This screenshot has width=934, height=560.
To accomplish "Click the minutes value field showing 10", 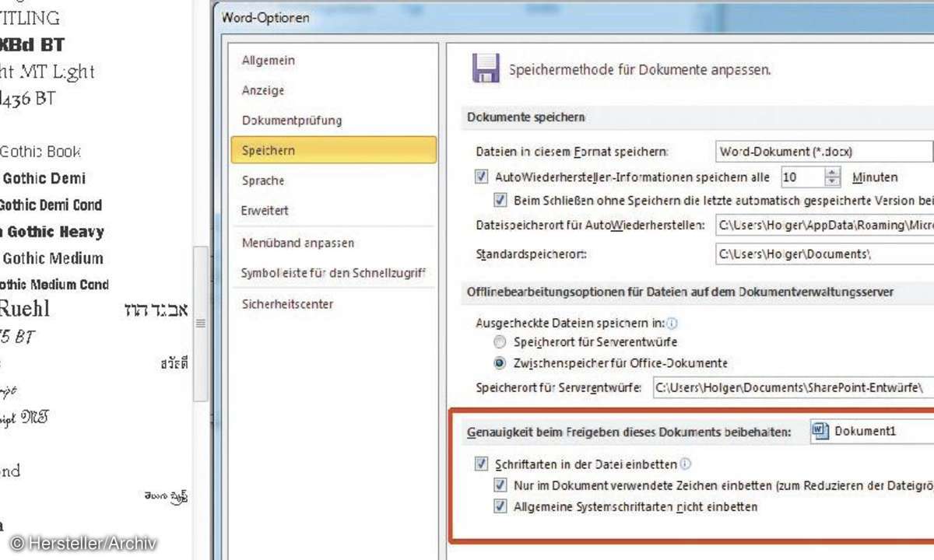I will point(802,177).
